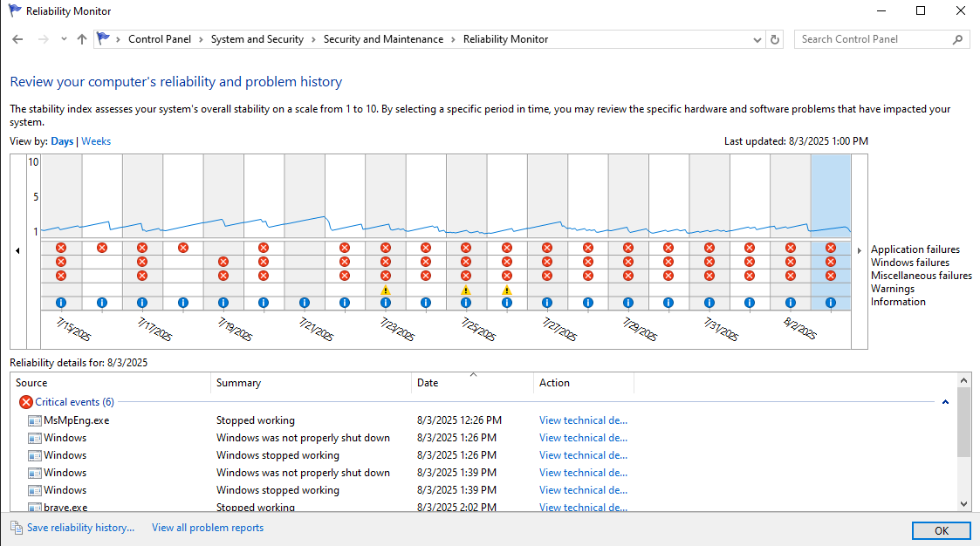Click Save reliability history link
Viewport: 980px width, 546px height.
80,527
